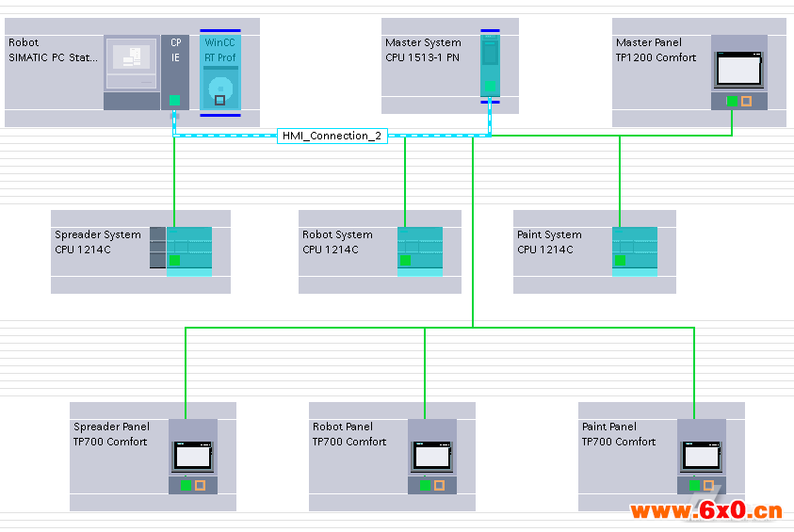
Task: Click the Robot System name label
Action: [x=337, y=234]
